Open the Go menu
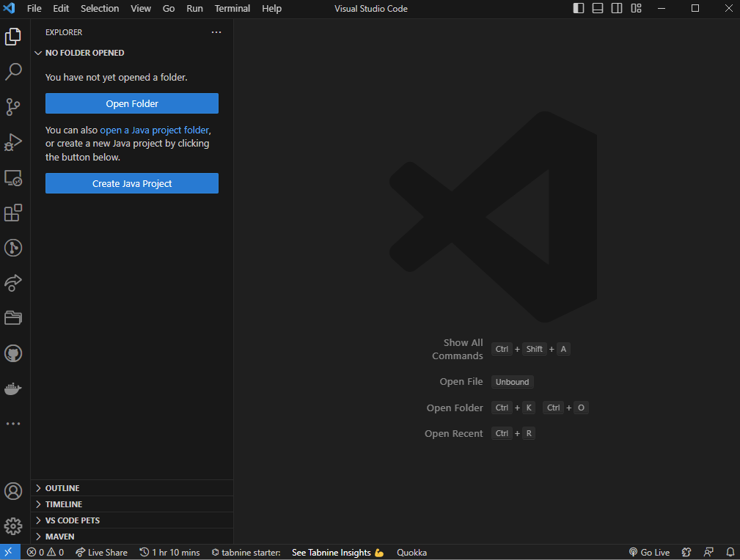Image resolution: width=740 pixels, height=560 pixels. click(x=169, y=9)
